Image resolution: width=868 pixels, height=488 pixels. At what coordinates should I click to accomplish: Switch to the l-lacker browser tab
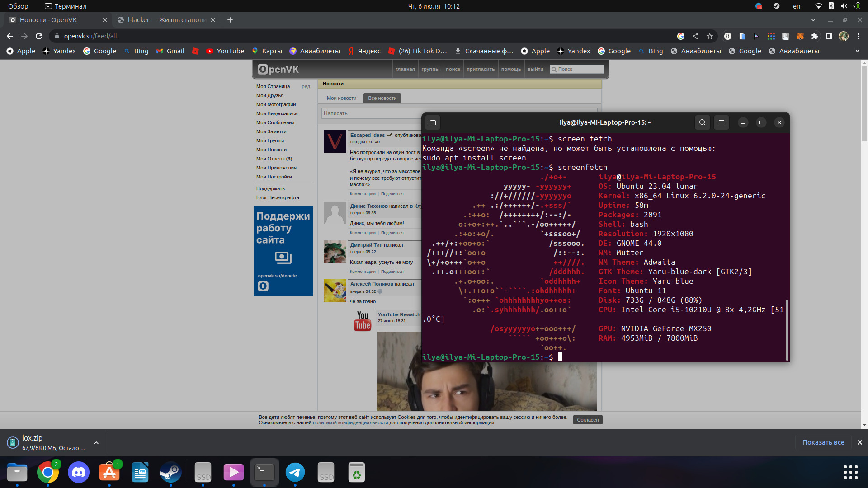[x=166, y=20]
